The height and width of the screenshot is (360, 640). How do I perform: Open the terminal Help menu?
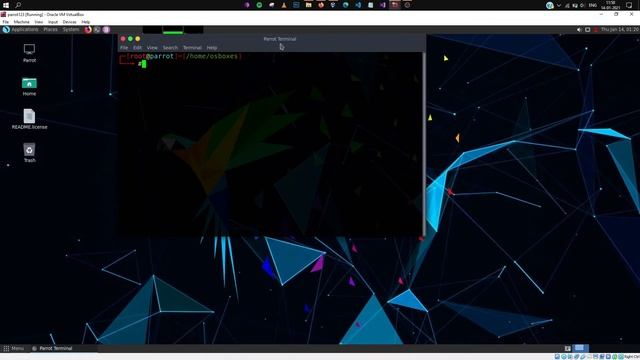coord(212,48)
